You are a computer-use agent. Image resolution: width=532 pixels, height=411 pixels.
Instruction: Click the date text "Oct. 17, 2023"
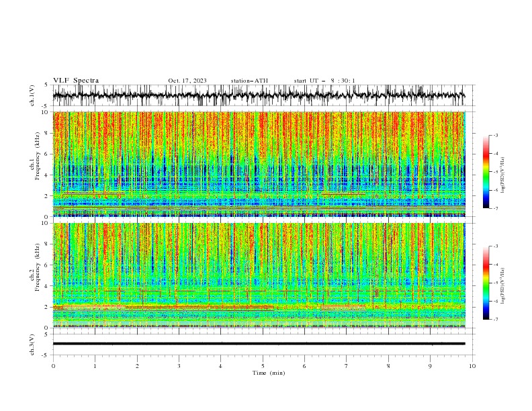[187, 81]
